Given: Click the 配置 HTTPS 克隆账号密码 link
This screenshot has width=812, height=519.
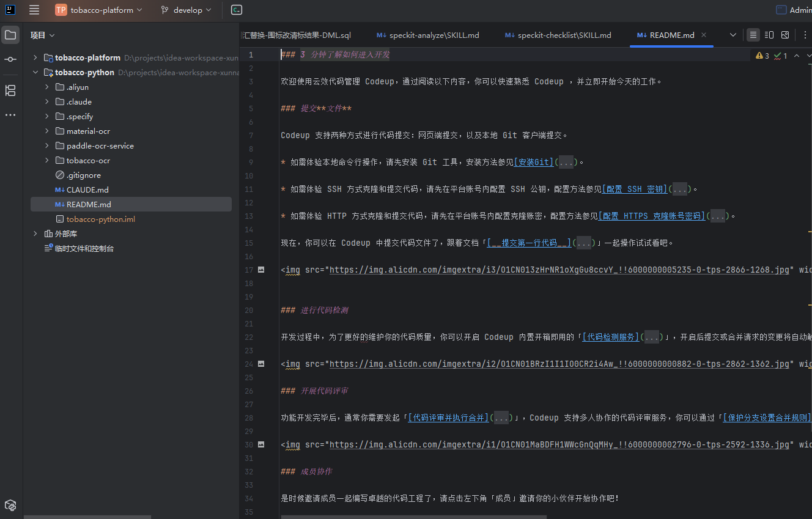Looking at the screenshot, I should pos(652,216).
